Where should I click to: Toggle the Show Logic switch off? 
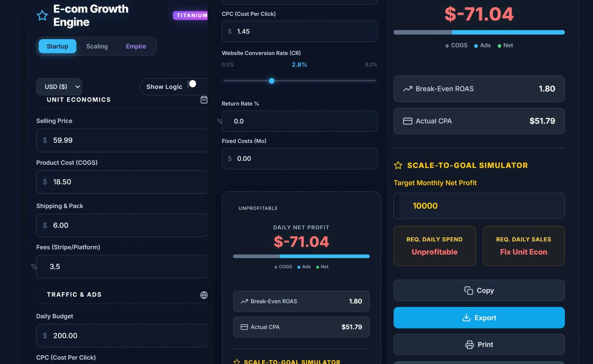pyautogui.click(x=192, y=84)
